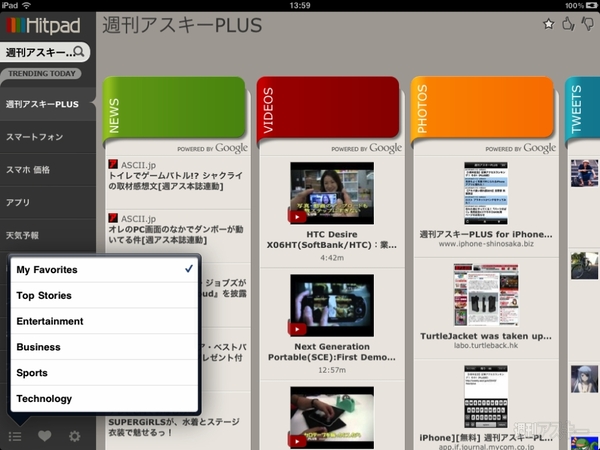Click TurtleJacket was taken up caption
The height and width of the screenshot is (450, 600).
click(486, 336)
